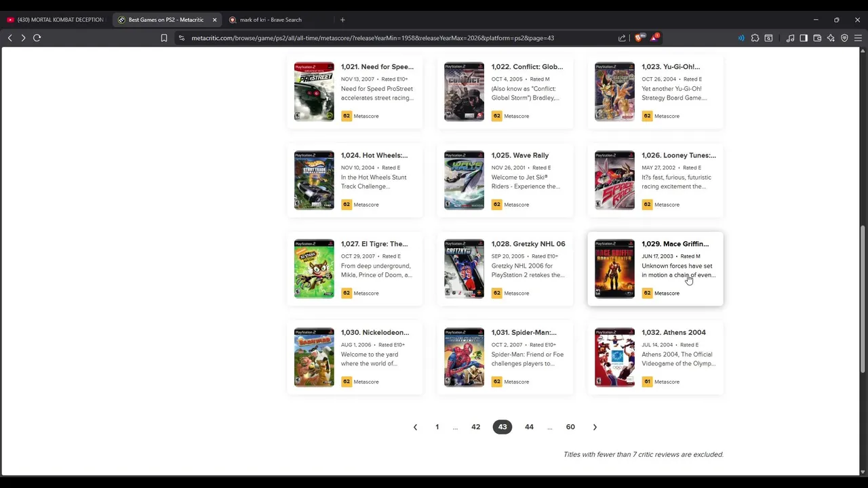This screenshot has height=488, width=868.
Task: Open Nickelodeon Barnyard title link
Action: 375,333
